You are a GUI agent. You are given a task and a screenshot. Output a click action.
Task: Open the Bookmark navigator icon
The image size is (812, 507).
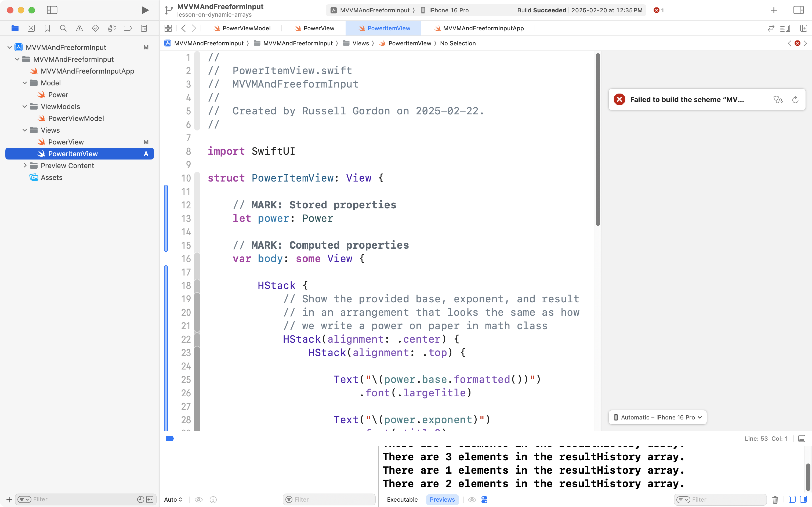pos(47,28)
